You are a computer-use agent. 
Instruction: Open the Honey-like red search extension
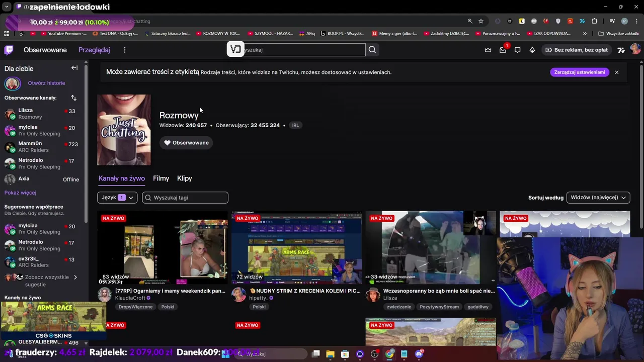[x=570, y=21]
